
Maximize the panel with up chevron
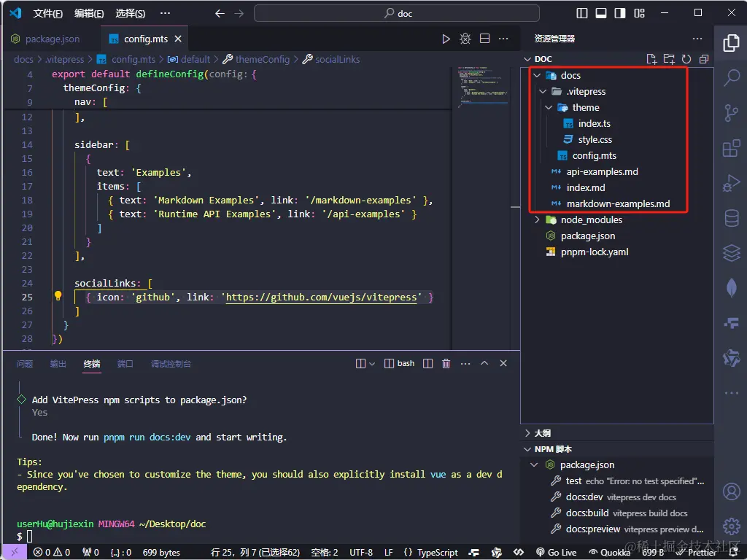484,363
